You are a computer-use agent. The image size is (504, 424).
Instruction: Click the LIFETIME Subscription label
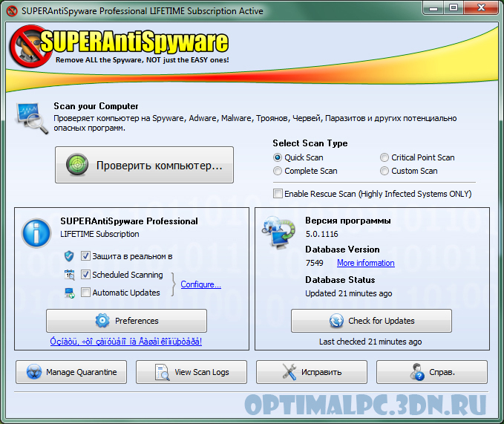(99, 234)
